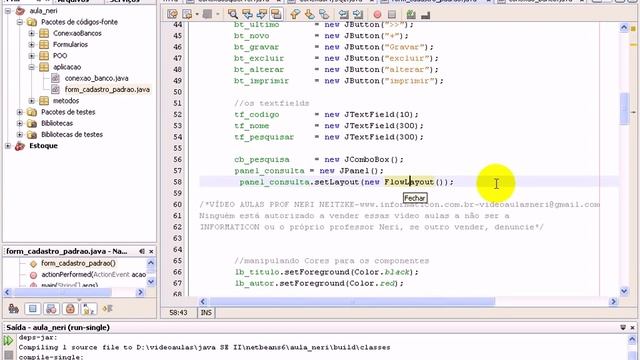Select the metodos package label
Image resolution: width=640 pixels, height=360 pixels.
coord(66,100)
